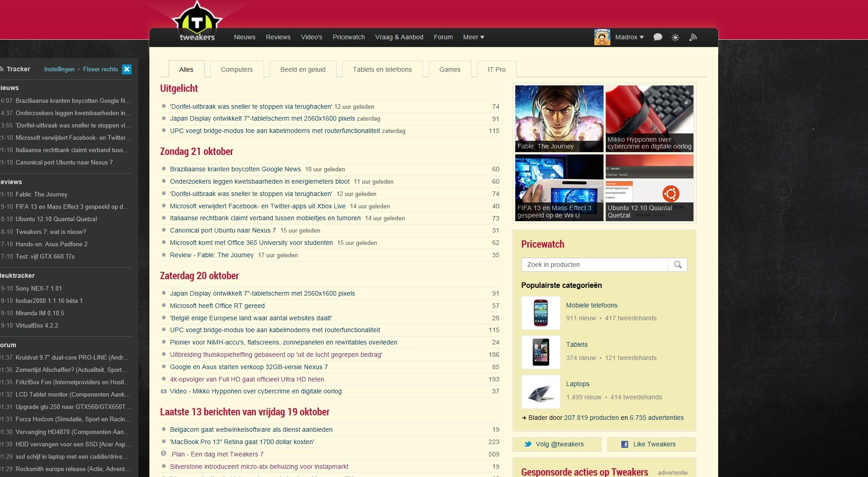Image resolution: width=868 pixels, height=477 pixels.
Task: Open the FIFA 13 Wii U featured image
Action: point(559,188)
